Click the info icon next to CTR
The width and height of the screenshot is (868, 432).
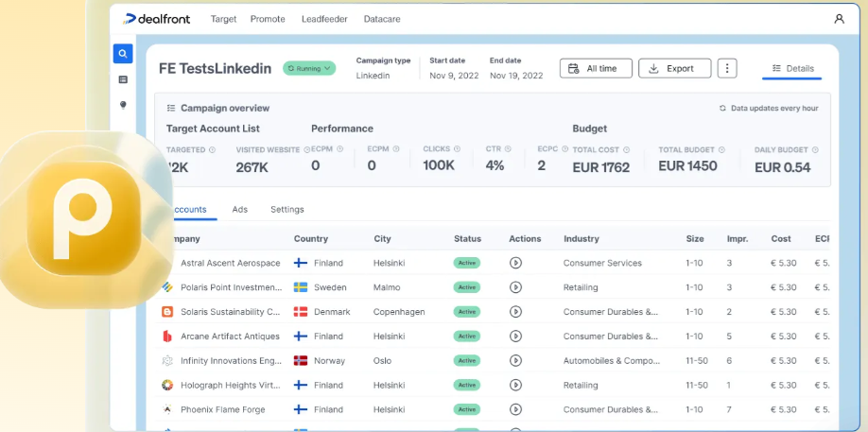click(508, 148)
